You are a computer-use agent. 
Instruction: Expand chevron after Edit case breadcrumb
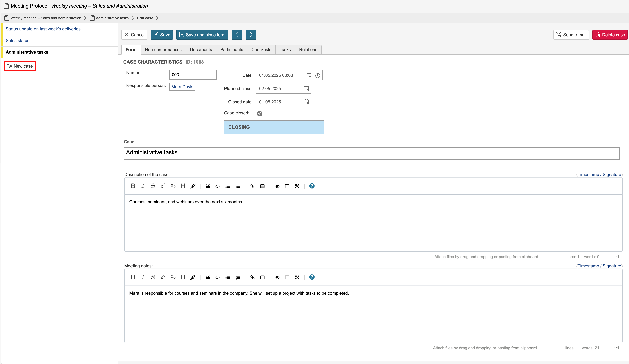157,18
